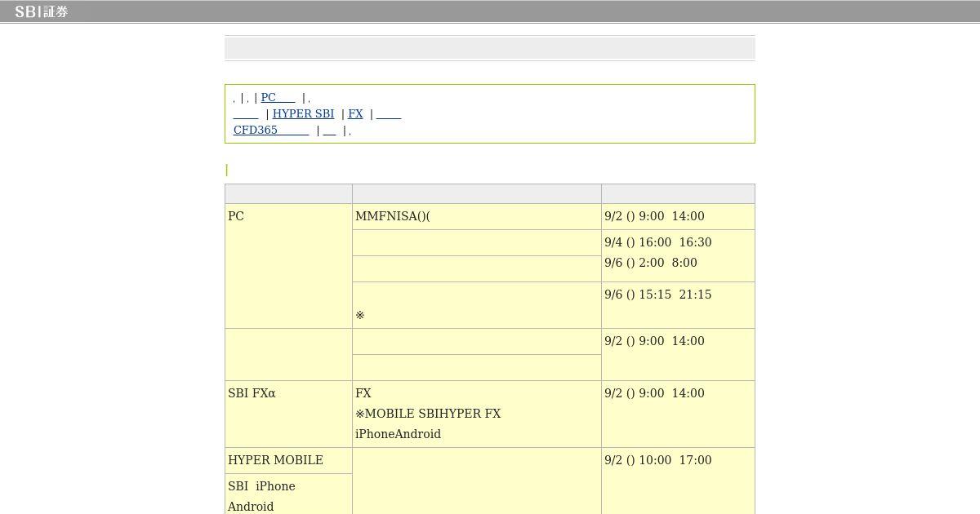Click the ※ mark in the PC section
Screen dimensions: 980x514
360,315
